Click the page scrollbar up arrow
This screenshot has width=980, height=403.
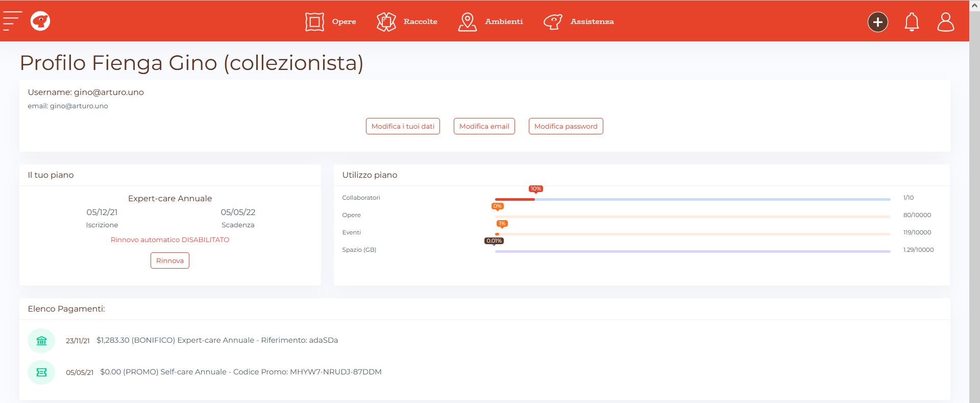[x=974, y=5]
